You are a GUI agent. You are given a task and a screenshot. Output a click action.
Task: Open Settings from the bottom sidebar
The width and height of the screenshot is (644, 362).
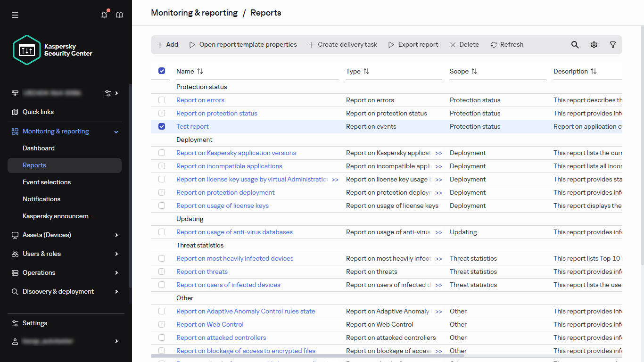[x=35, y=323]
